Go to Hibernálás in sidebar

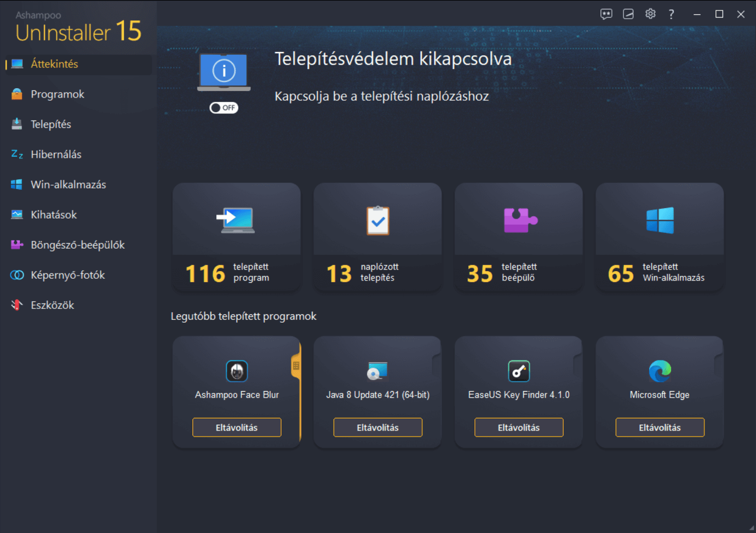click(56, 154)
